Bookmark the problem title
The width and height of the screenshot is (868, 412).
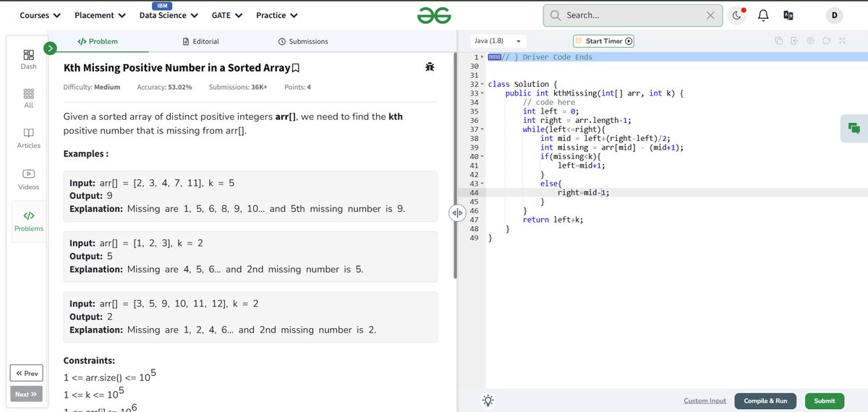295,68
